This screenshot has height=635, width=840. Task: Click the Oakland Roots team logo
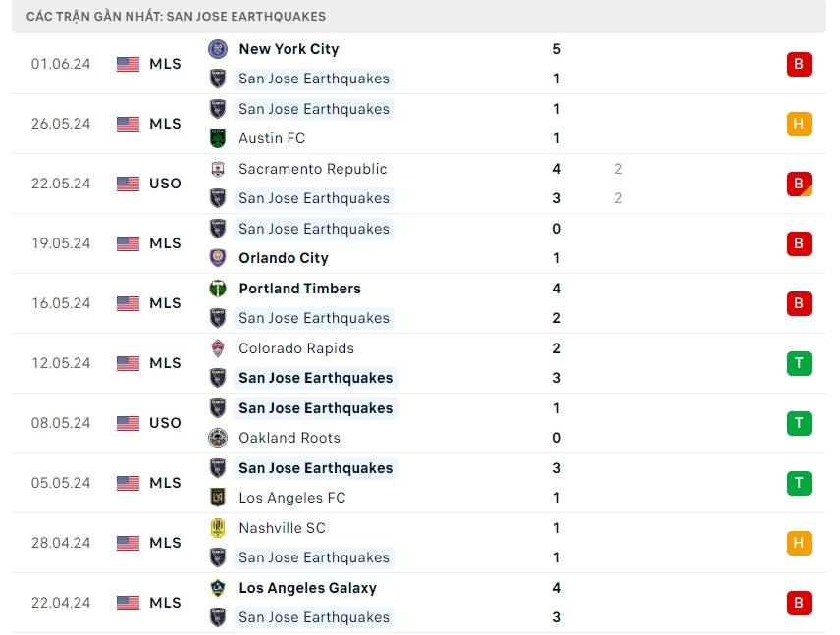click(218, 438)
